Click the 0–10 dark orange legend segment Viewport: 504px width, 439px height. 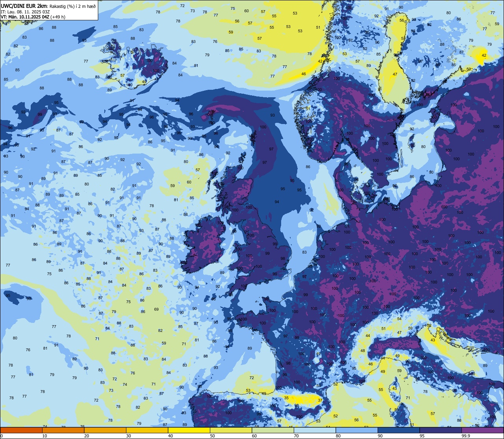21,430
